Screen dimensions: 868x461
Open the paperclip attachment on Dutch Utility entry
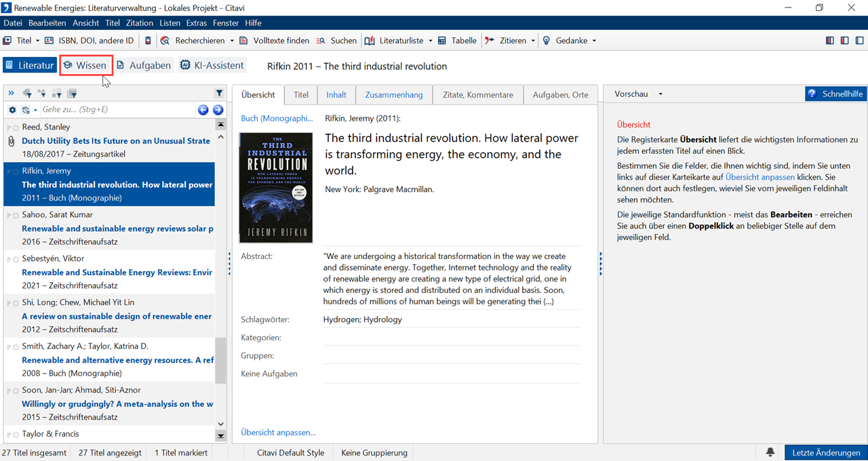11,141
